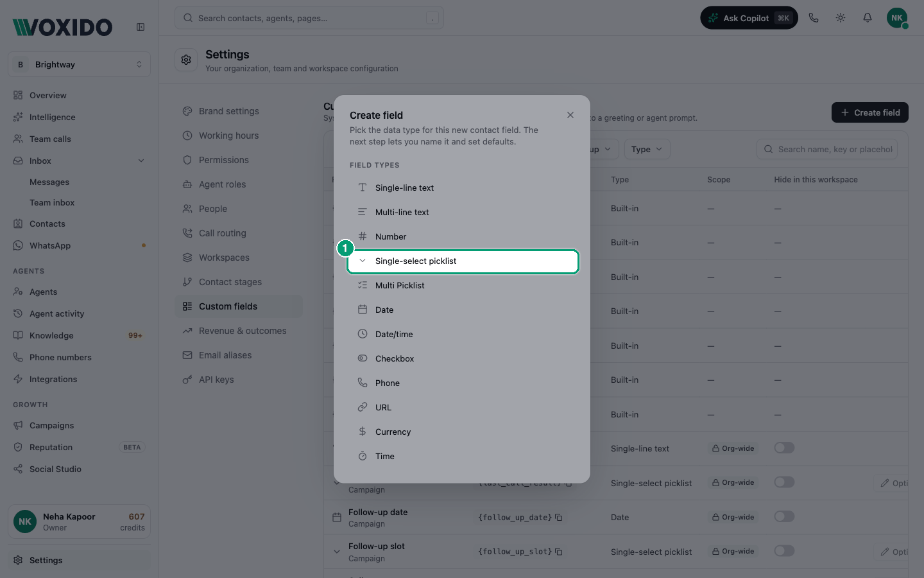
Task: Open Social Studio page
Action: click(80, 469)
